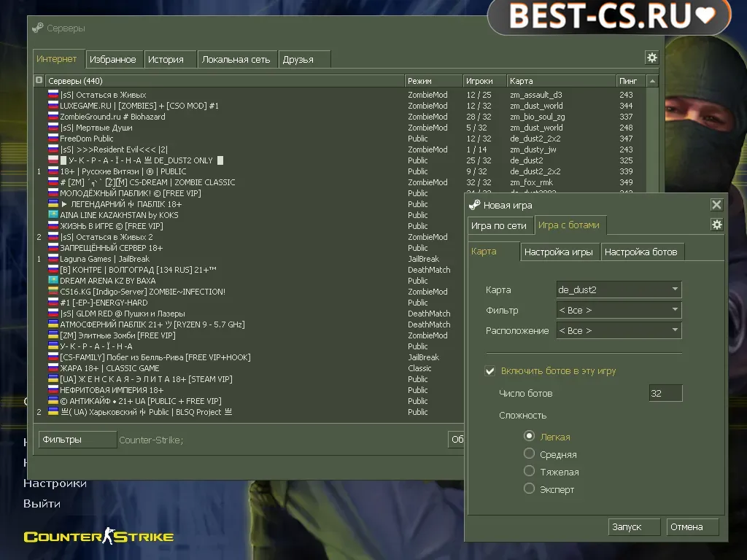Image resolution: width=747 pixels, height=560 pixels.
Task: Click the Число ботов input field
Action: (665, 393)
